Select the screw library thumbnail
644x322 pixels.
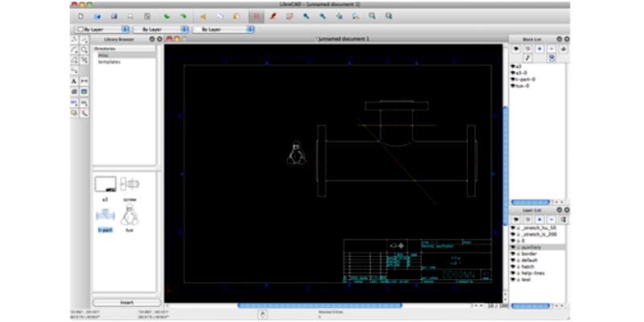[x=130, y=184]
